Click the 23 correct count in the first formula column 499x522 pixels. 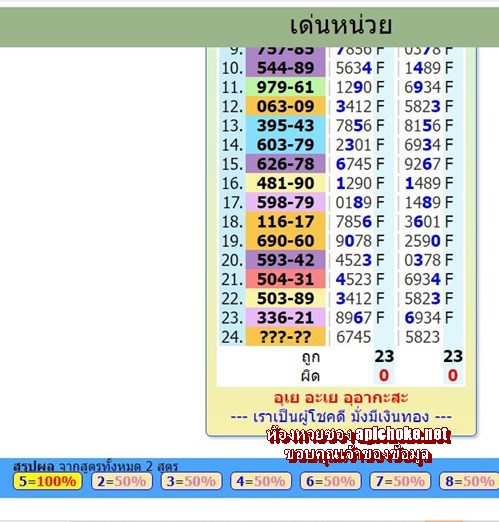[x=384, y=356]
